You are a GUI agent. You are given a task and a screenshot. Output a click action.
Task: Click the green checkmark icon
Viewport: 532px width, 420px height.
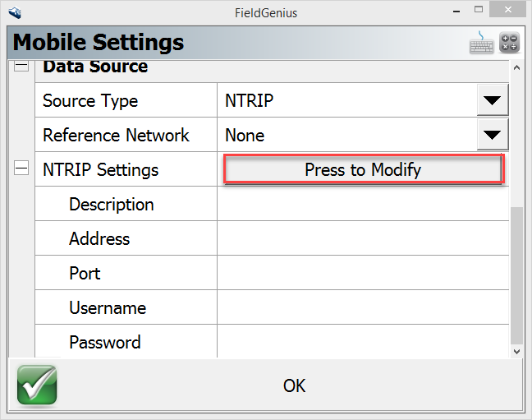[37, 385]
